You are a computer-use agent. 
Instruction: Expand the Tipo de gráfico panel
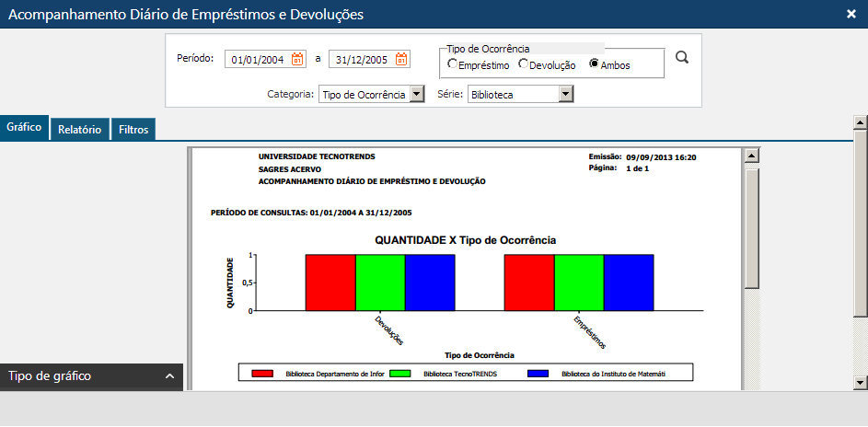point(169,376)
